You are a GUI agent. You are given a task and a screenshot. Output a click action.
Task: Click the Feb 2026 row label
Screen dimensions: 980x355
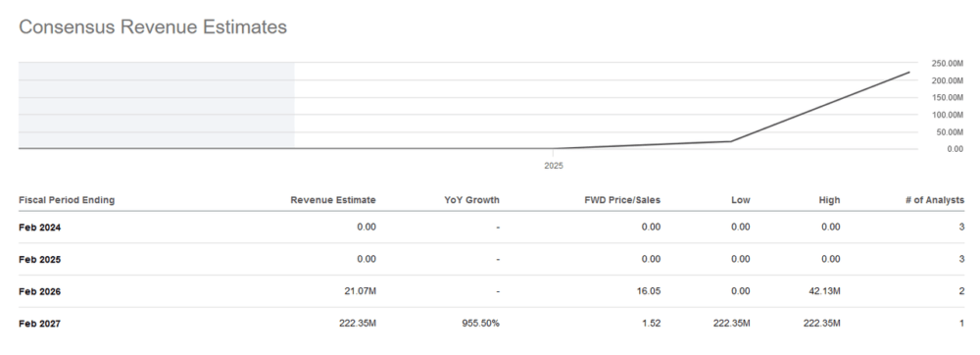click(x=40, y=292)
